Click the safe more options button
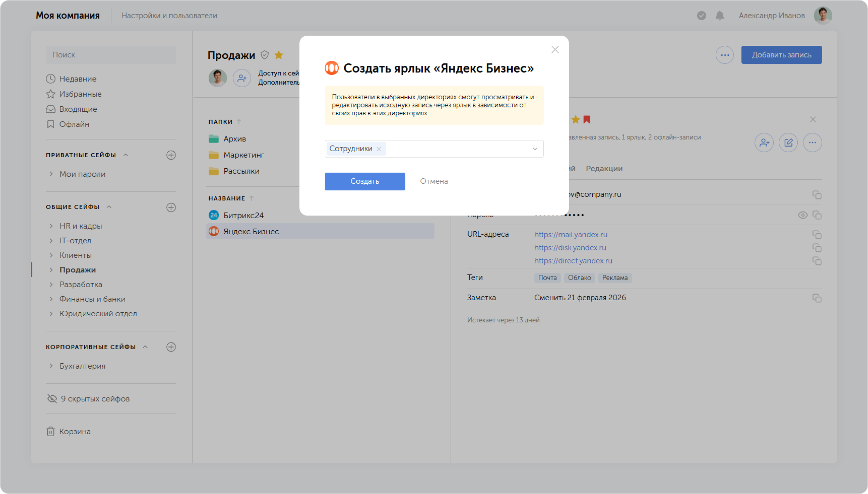Image resolution: width=868 pixels, height=494 pixels. tap(724, 55)
